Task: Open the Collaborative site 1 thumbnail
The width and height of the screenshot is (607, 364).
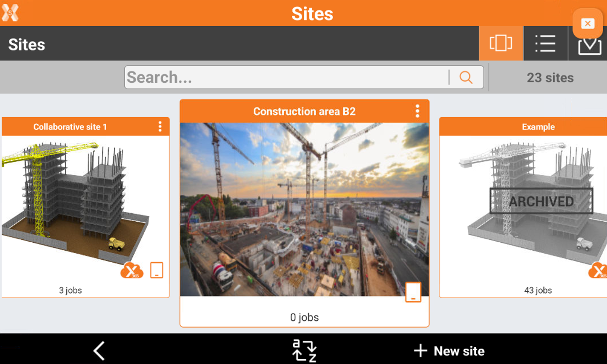Action: click(86, 200)
